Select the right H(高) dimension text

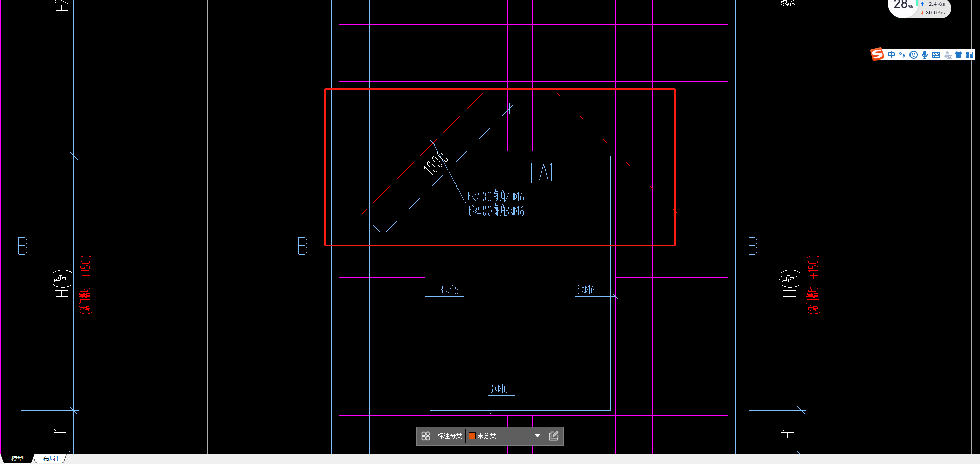pos(790,284)
